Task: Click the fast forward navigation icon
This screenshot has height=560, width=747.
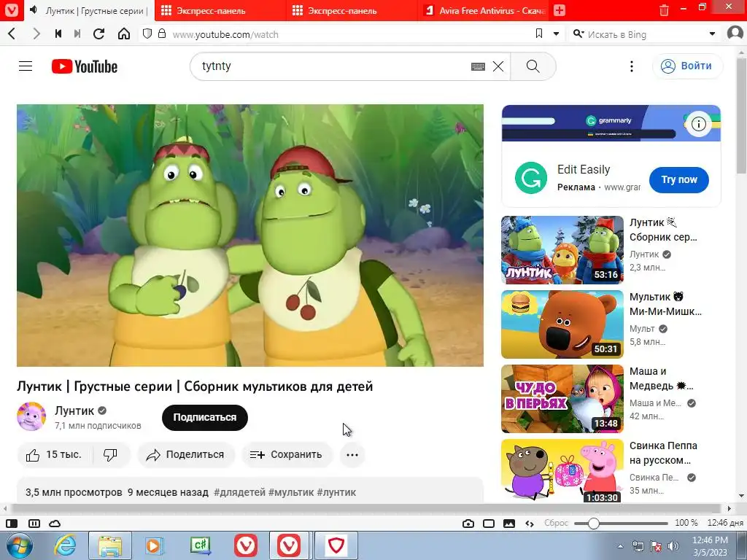Action: point(77,34)
